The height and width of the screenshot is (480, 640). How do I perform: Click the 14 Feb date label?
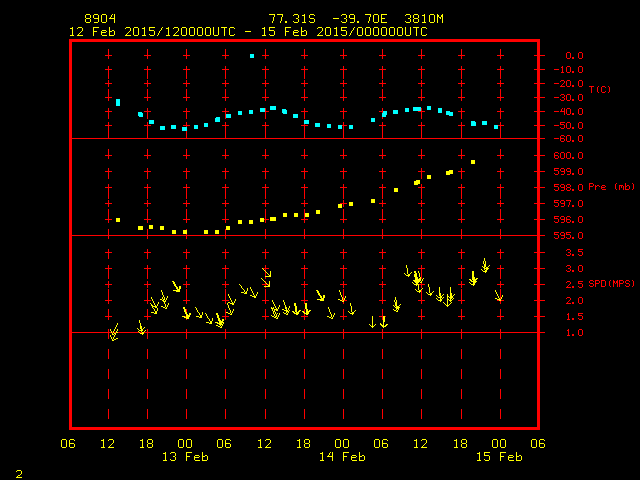click(342, 457)
